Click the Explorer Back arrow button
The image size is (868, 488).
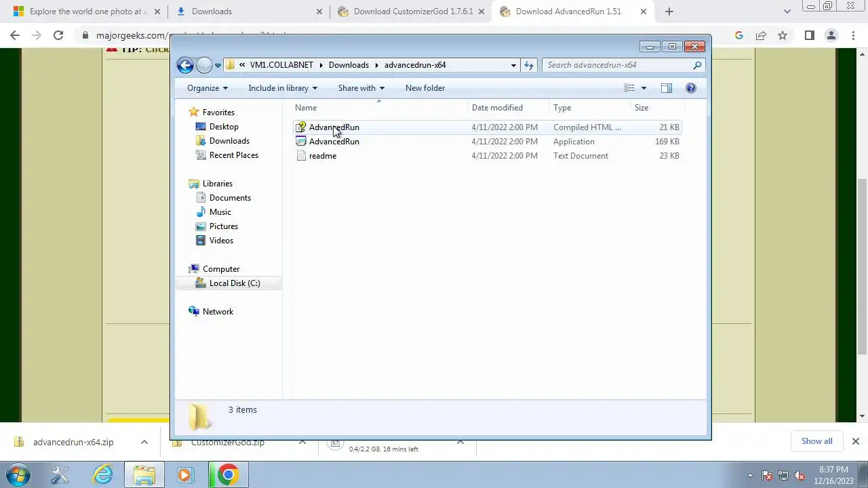coord(185,65)
